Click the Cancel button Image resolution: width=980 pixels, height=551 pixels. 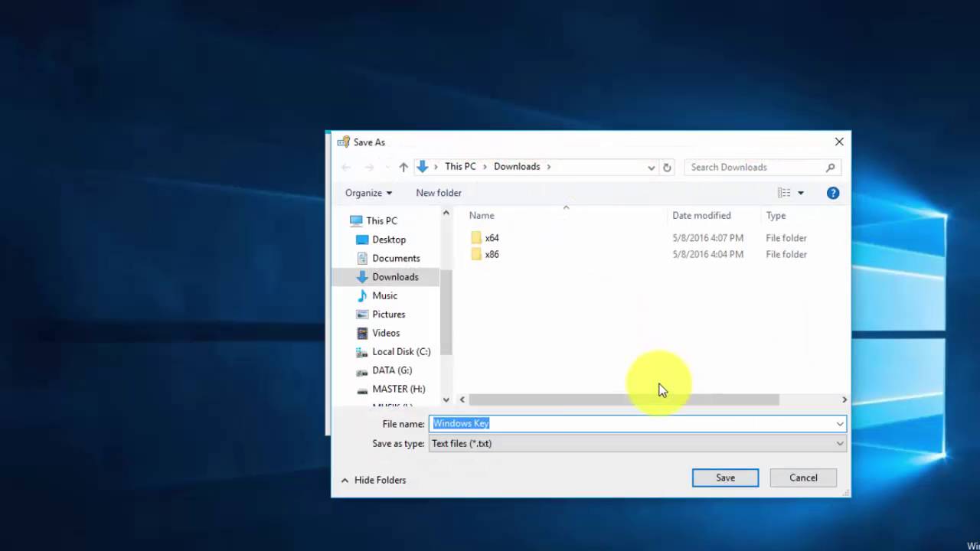click(x=803, y=478)
